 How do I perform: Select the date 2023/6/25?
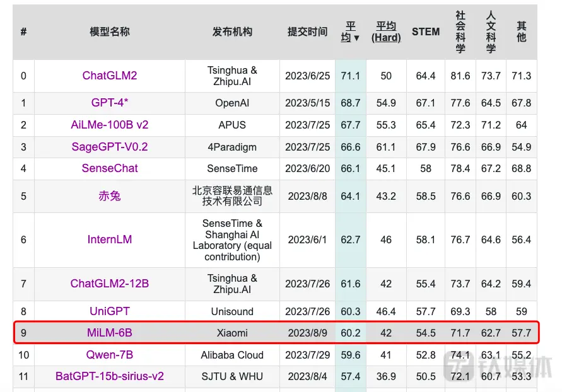(x=307, y=76)
